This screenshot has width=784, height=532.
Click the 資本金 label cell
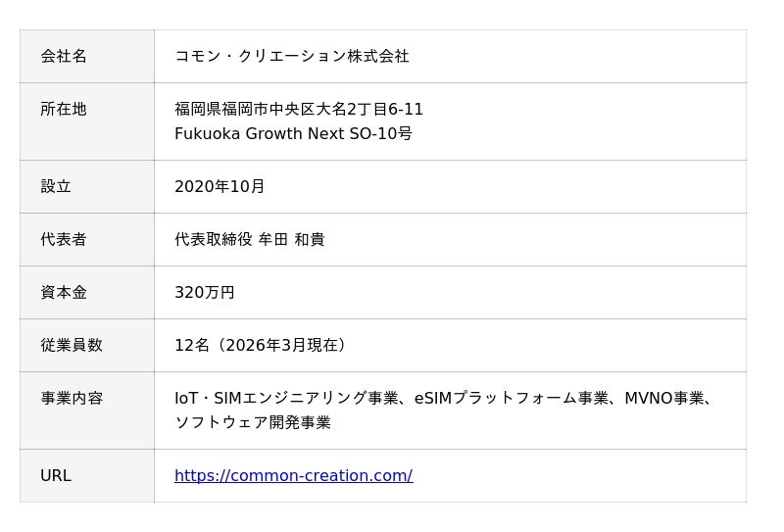(x=64, y=293)
